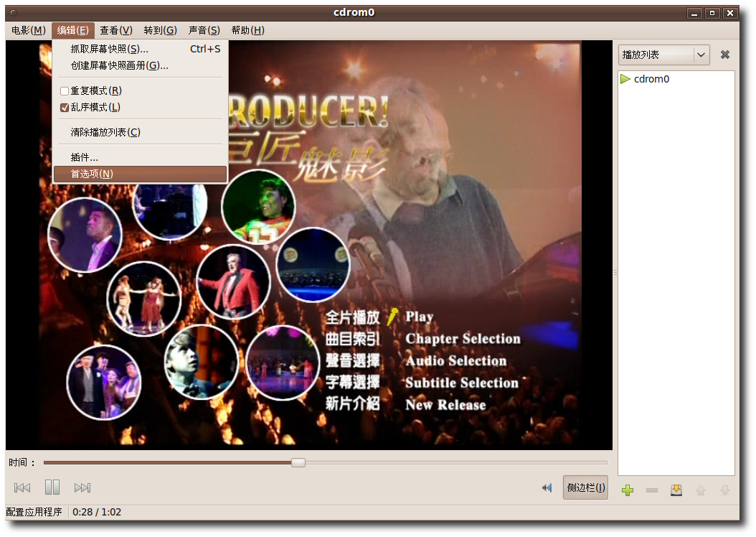Minimize the cdrom0 window
The height and width of the screenshot is (537, 756).
click(x=694, y=13)
